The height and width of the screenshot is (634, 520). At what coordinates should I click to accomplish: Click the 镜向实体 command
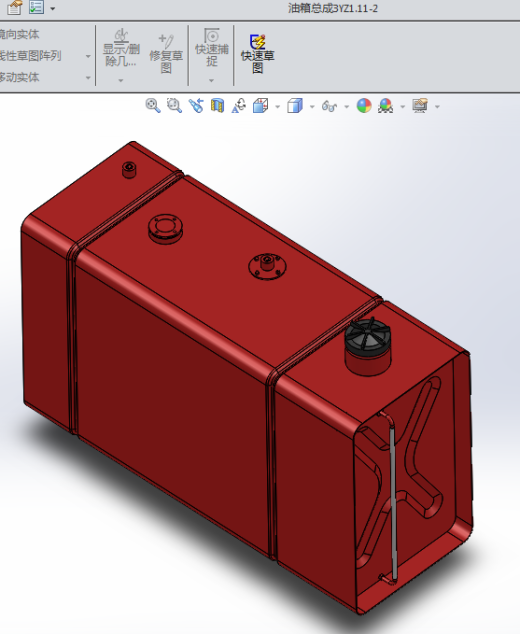19,34
